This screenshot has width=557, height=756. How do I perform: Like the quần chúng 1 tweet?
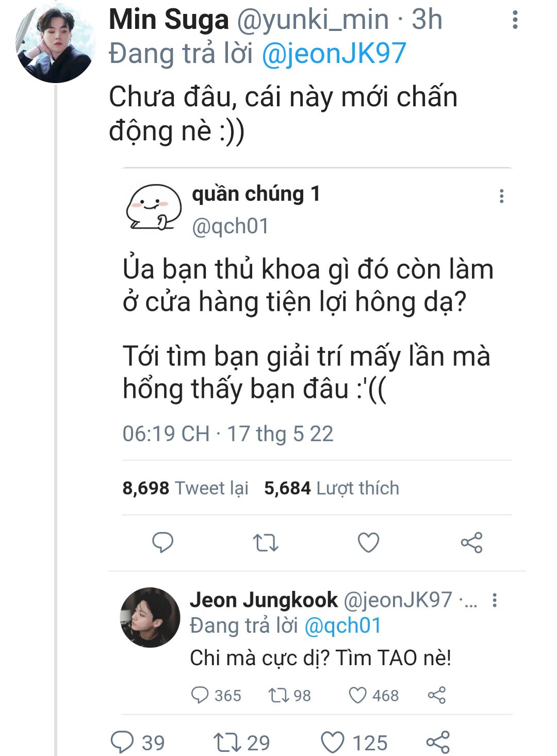pos(368,543)
